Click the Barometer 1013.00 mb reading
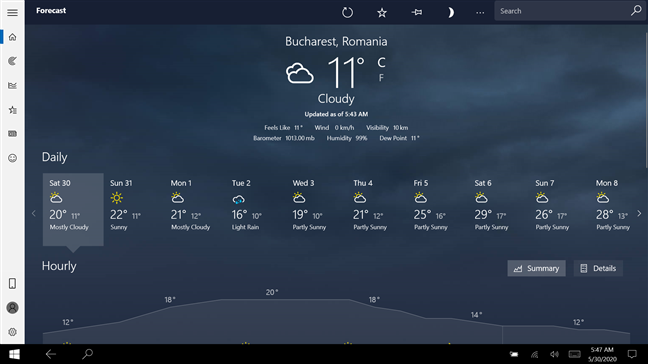The height and width of the screenshot is (364, 648). (284, 138)
